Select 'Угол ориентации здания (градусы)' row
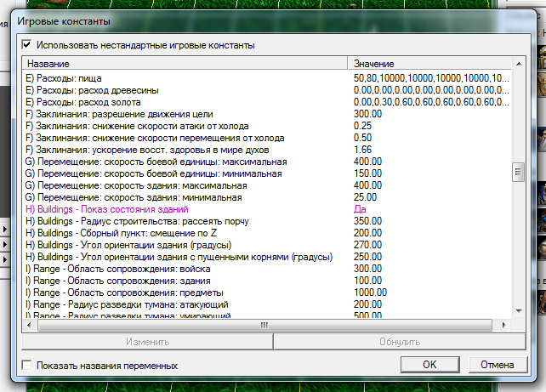 pyautogui.click(x=267, y=245)
